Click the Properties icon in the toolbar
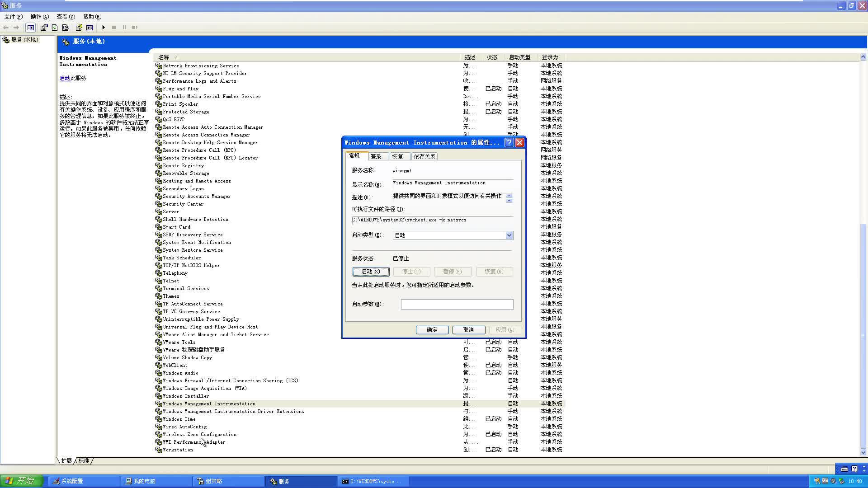868x488 pixels. (x=44, y=28)
